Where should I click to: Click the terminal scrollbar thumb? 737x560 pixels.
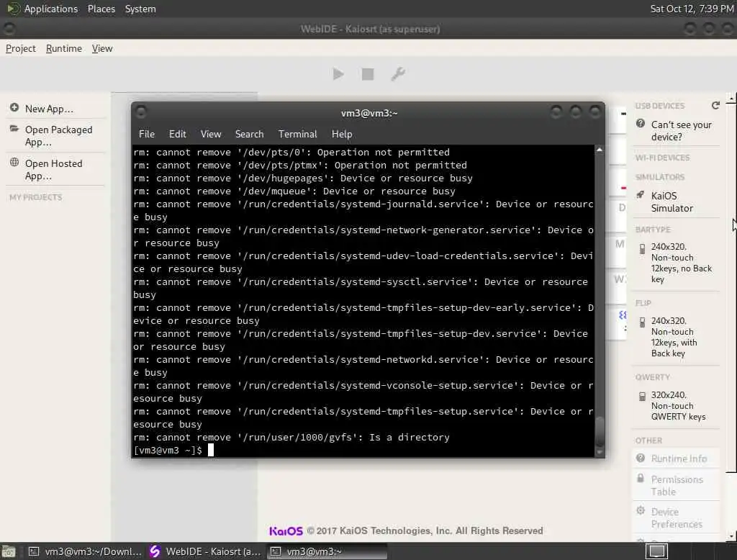[x=600, y=430]
